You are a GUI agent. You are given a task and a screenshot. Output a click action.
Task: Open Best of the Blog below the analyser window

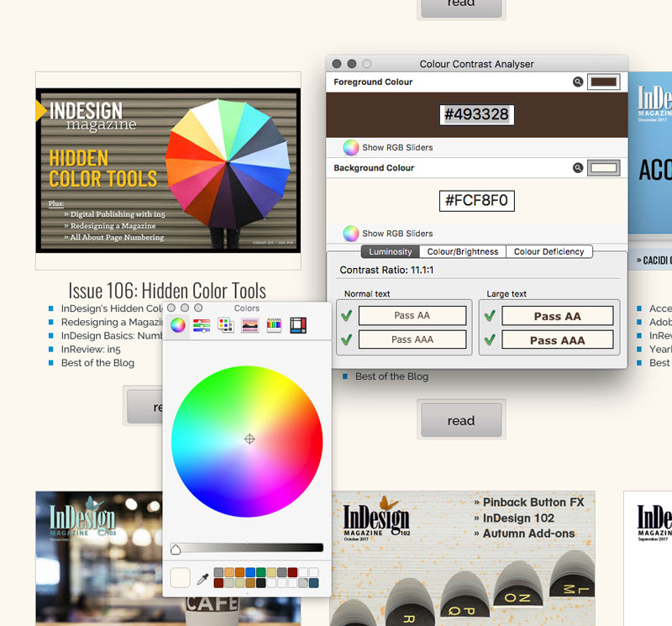391,376
